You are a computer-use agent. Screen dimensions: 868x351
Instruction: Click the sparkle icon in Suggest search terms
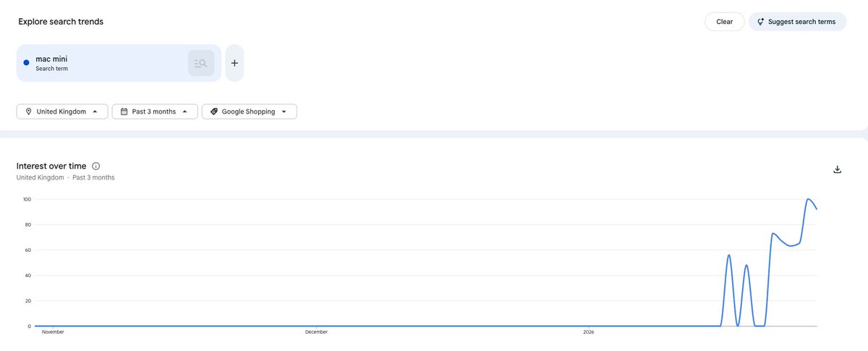click(760, 22)
